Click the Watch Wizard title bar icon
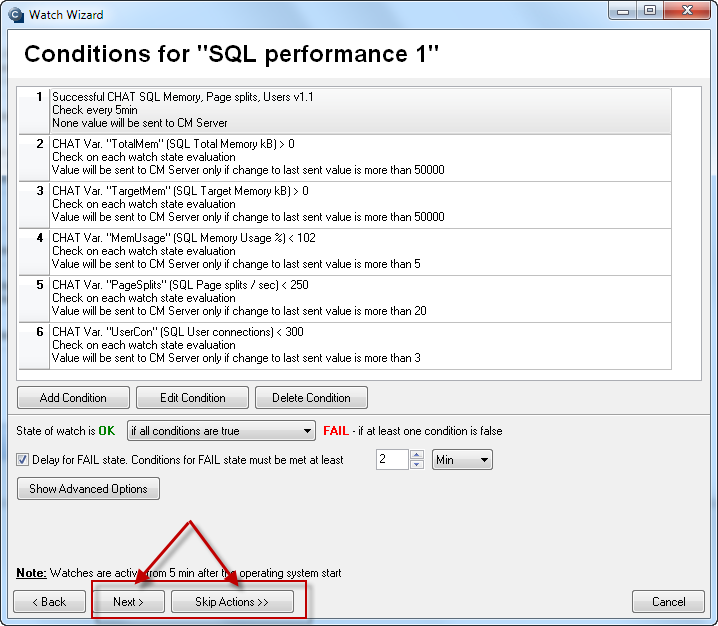718x626 pixels. point(16,15)
